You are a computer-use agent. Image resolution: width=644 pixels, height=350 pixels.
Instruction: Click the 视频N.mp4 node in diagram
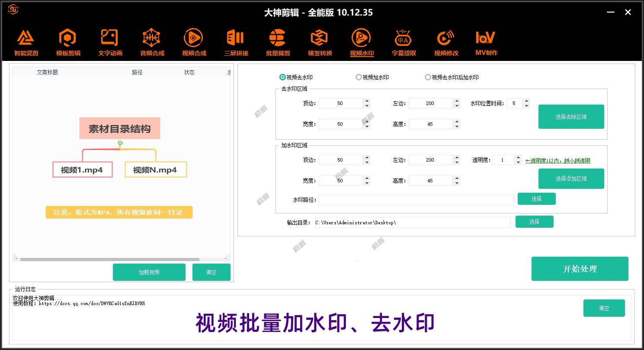coord(156,170)
